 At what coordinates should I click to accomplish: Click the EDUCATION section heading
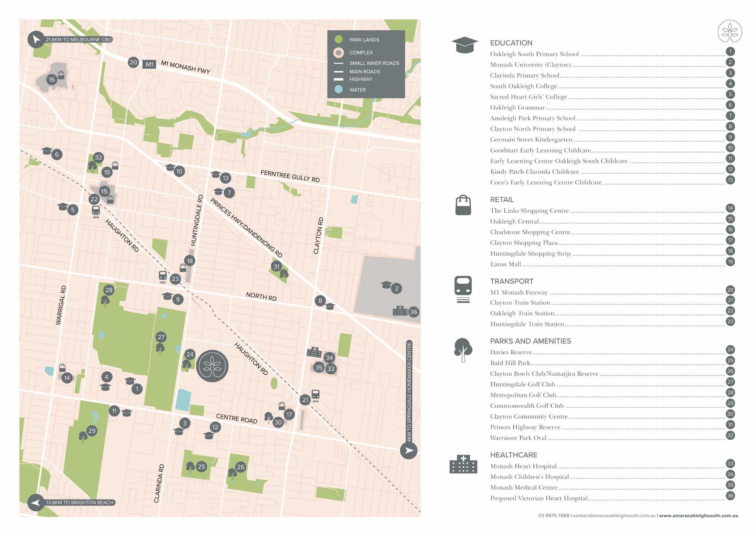point(511,43)
